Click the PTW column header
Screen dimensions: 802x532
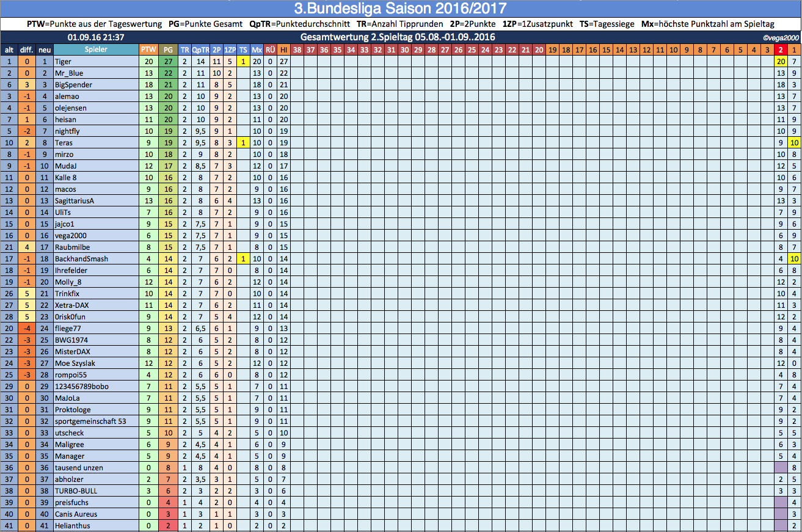click(148, 49)
